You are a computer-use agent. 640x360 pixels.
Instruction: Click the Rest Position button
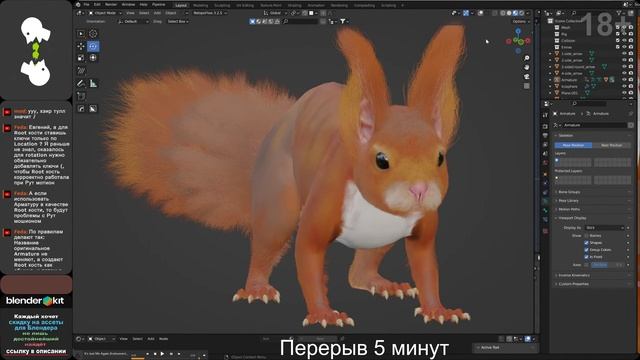pos(611,145)
